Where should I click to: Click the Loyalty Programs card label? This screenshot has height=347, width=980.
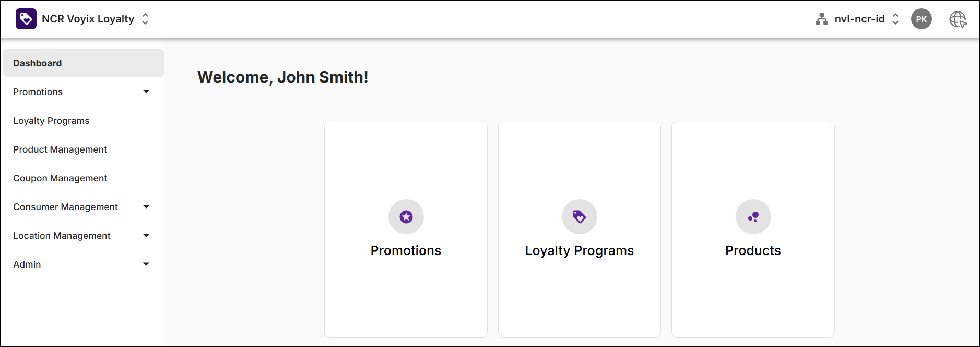point(579,251)
